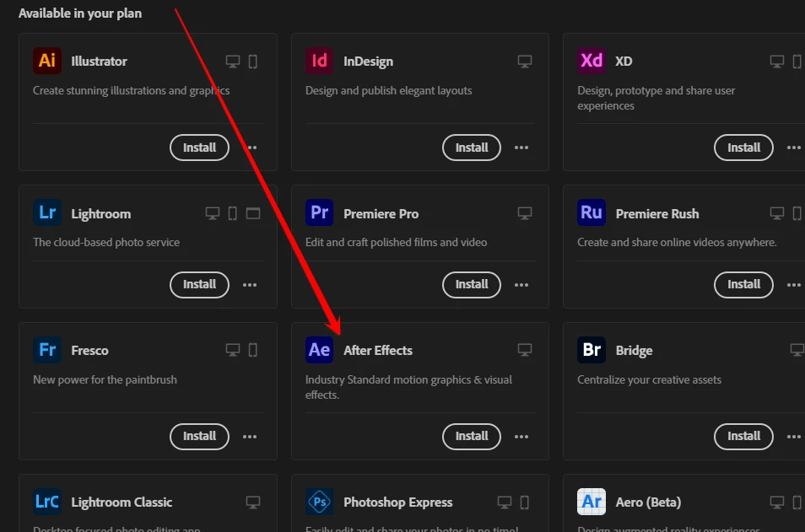The width and height of the screenshot is (805, 532).
Task: Open more options for After Effects
Action: 521,437
